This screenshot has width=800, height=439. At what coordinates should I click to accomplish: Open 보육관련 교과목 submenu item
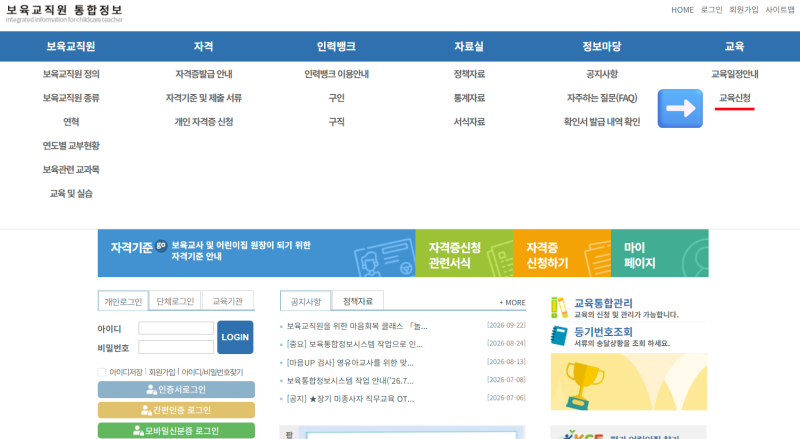71,169
